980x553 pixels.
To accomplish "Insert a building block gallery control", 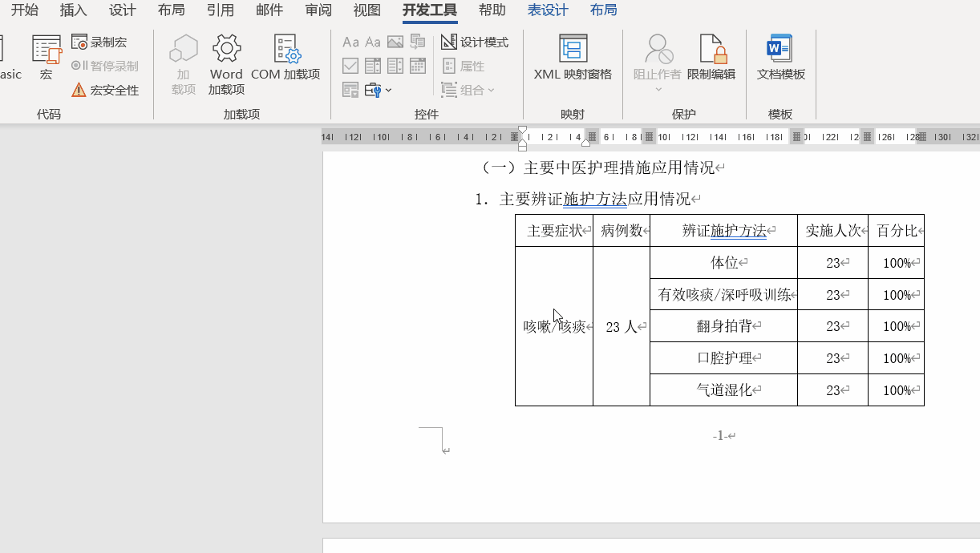I will coord(418,42).
